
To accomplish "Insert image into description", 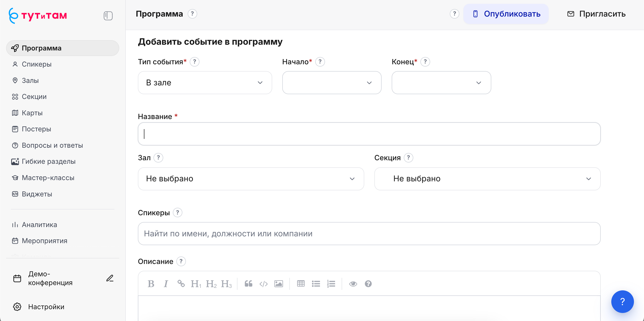I will [x=279, y=284].
